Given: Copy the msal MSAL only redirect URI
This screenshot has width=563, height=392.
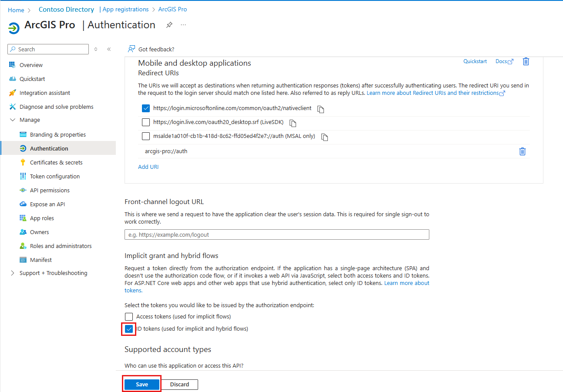Looking at the screenshot, I should [x=324, y=137].
